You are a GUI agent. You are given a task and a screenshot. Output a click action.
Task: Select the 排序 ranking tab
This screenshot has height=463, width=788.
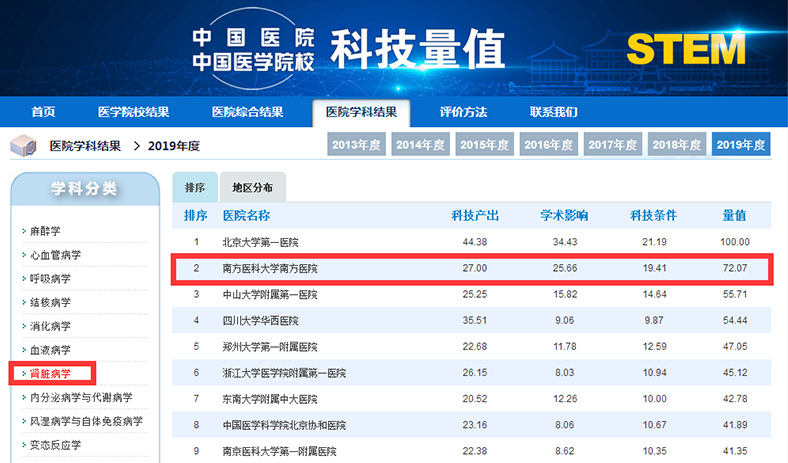[x=195, y=188]
